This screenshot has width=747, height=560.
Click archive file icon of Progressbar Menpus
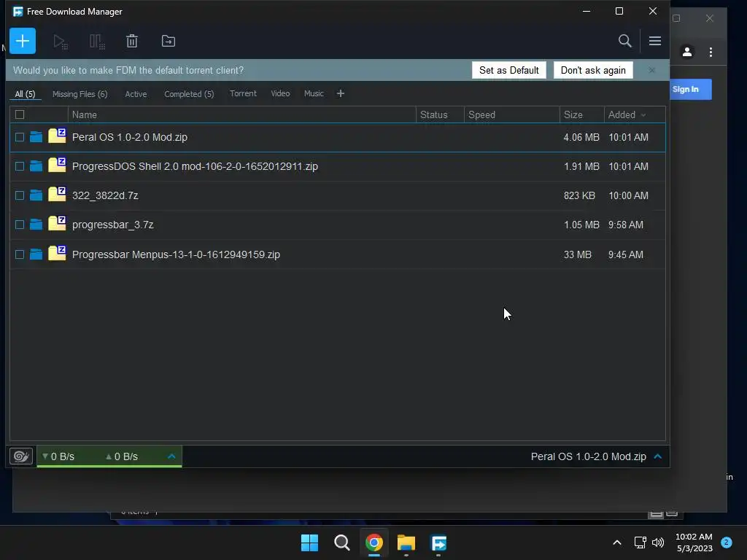click(57, 253)
